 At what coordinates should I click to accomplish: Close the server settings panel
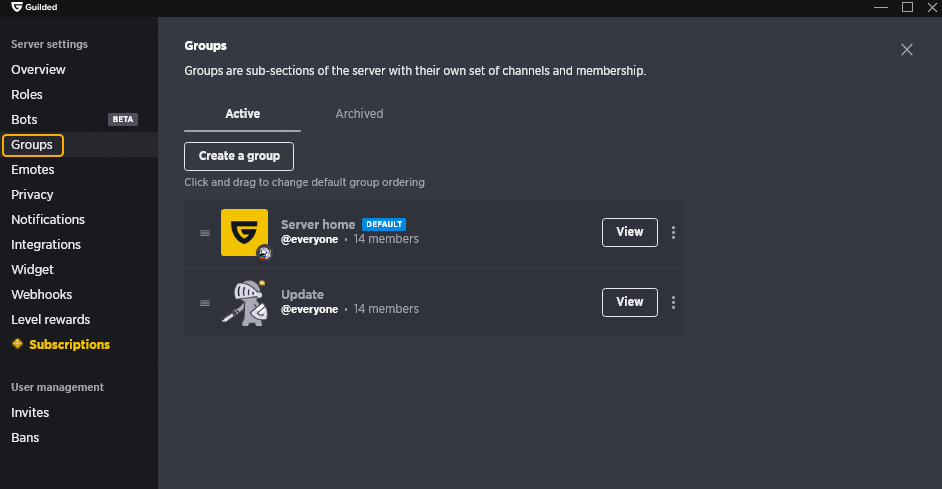coord(907,49)
